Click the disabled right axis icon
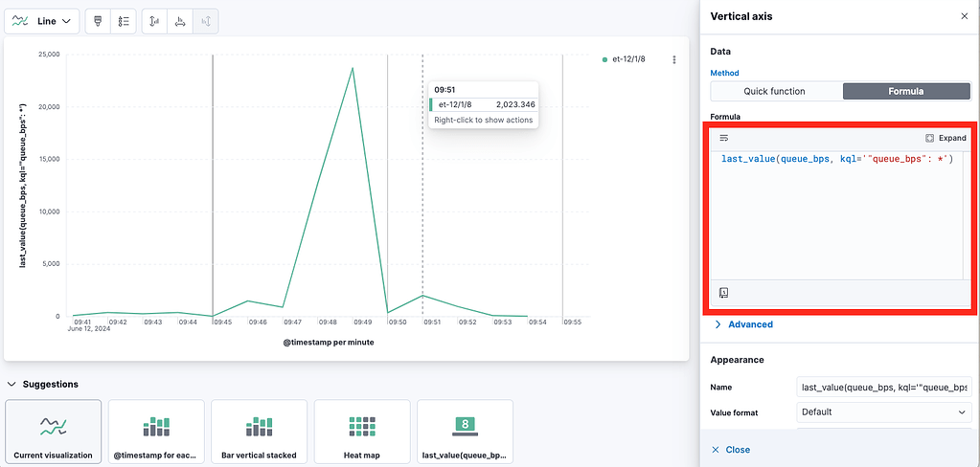The image size is (980, 467). [x=206, y=21]
